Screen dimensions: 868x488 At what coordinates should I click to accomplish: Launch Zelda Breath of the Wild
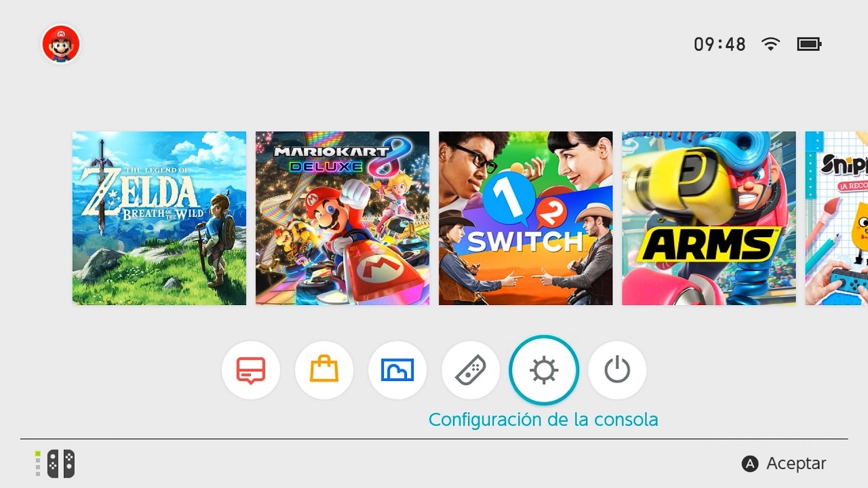(x=159, y=218)
